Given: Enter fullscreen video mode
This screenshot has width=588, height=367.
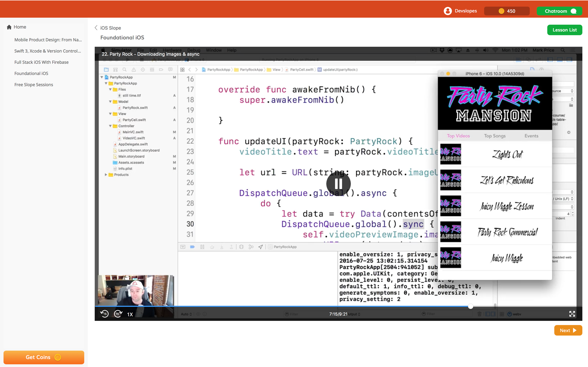Looking at the screenshot, I should 572,314.
